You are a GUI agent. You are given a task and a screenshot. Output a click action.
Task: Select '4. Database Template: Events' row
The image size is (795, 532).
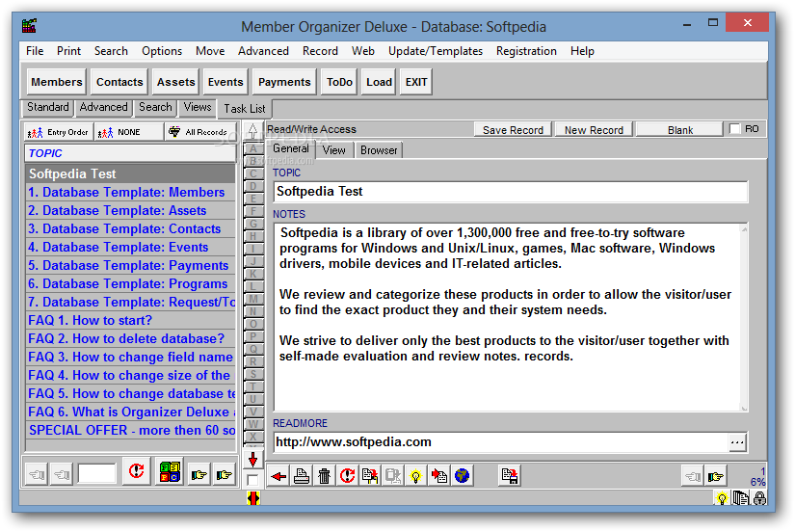click(x=131, y=247)
